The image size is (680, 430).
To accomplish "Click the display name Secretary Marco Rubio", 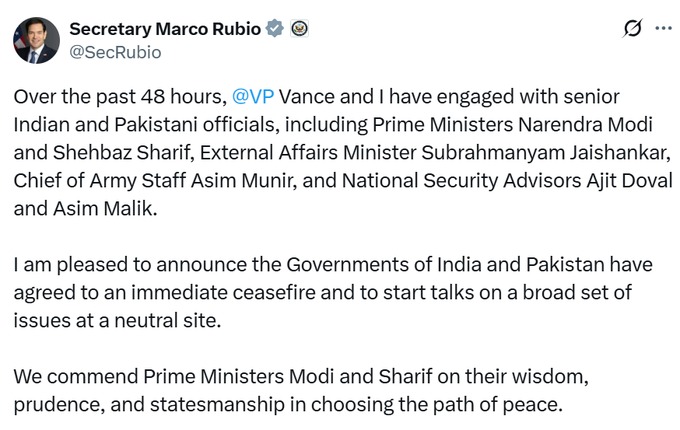I will pyautogui.click(x=165, y=29).
